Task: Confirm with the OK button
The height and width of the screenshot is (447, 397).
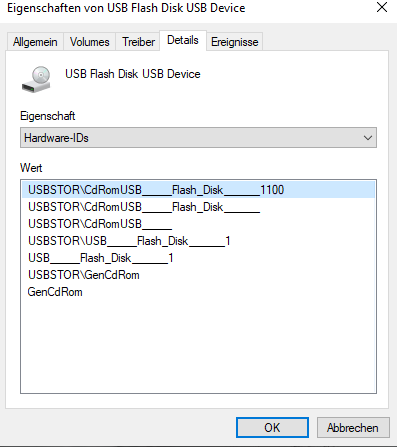Action: 272,427
